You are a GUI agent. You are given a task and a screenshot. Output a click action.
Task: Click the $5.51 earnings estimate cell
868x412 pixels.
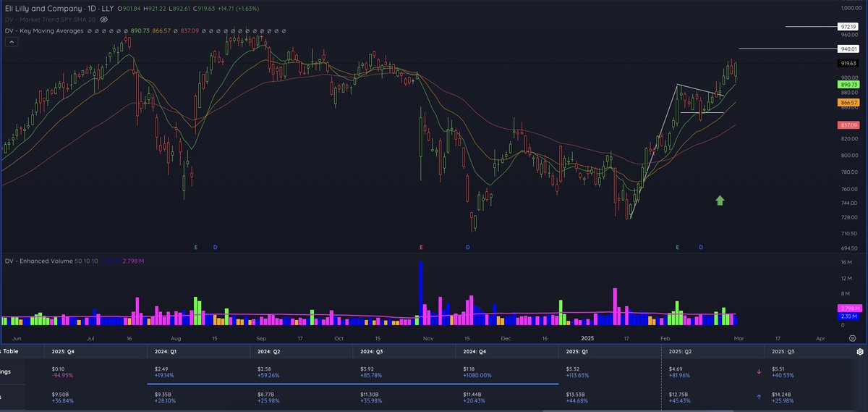point(778,369)
